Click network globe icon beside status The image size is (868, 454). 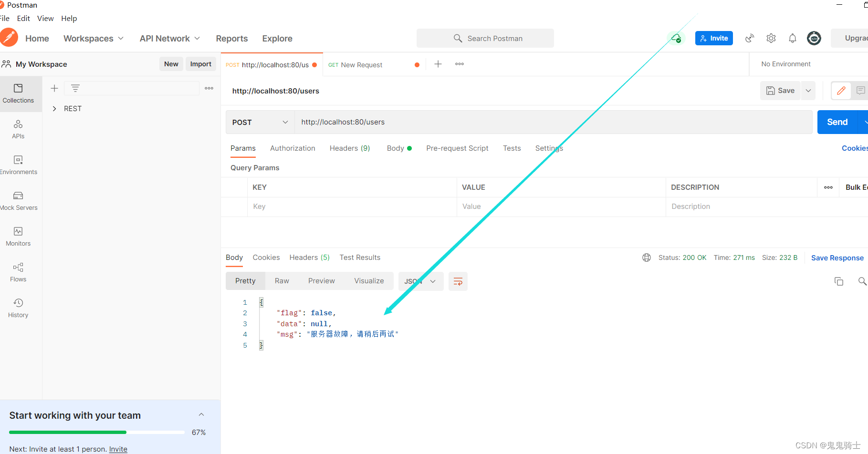click(647, 258)
